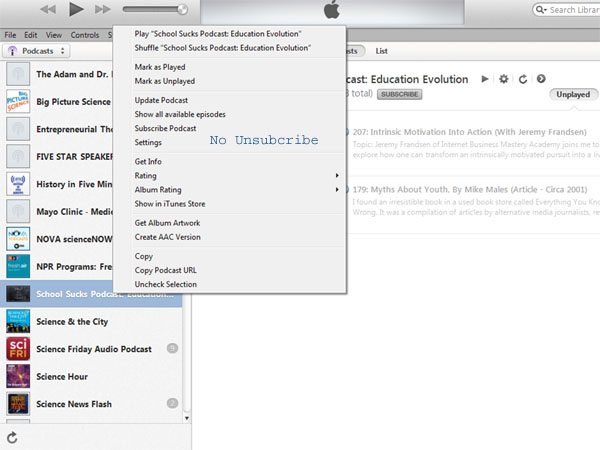This screenshot has height=450, width=600.
Task: Click the play button in the top toolbar
Action: pos(76,9)
